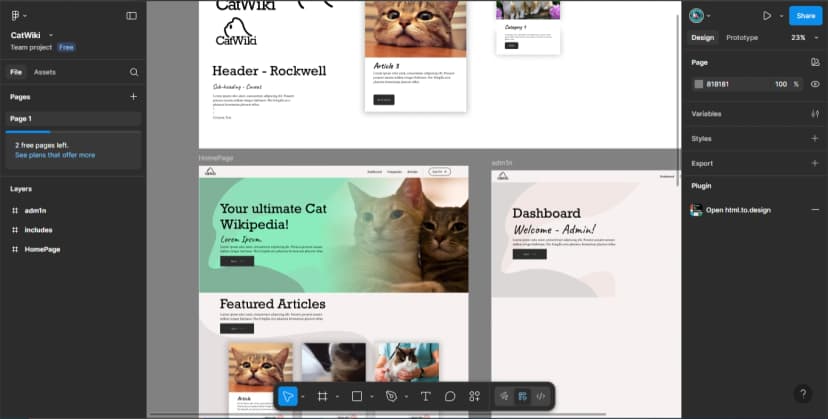Viewport: 828px width, 419px height.
Task: Open the Figma main menu icon
Action: click(15, 16)
